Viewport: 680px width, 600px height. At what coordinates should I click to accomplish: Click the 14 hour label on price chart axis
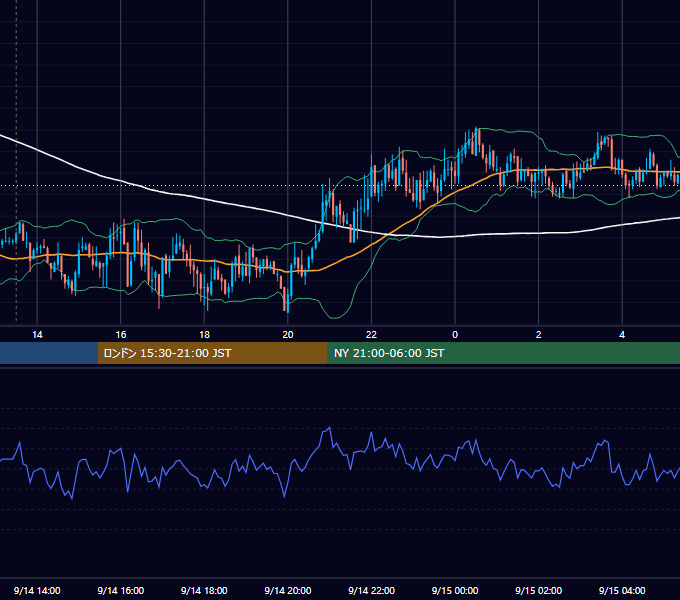click(37, 335)
